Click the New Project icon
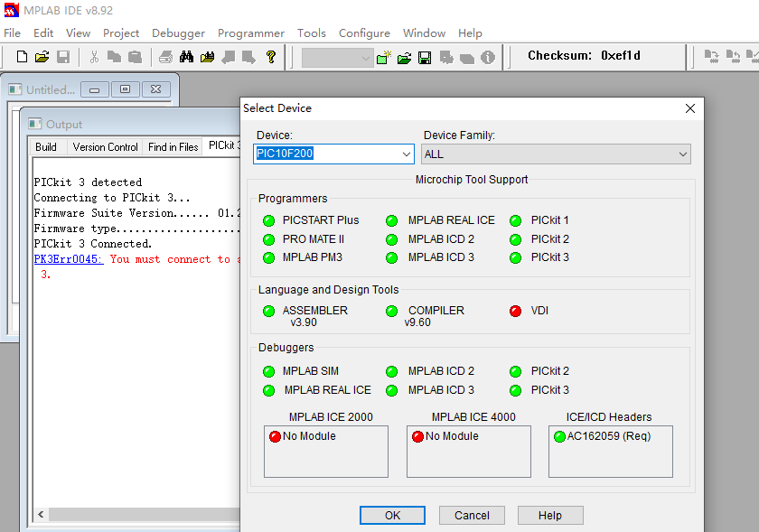Viewport: 759px width, 532px height. coord(384,58)
